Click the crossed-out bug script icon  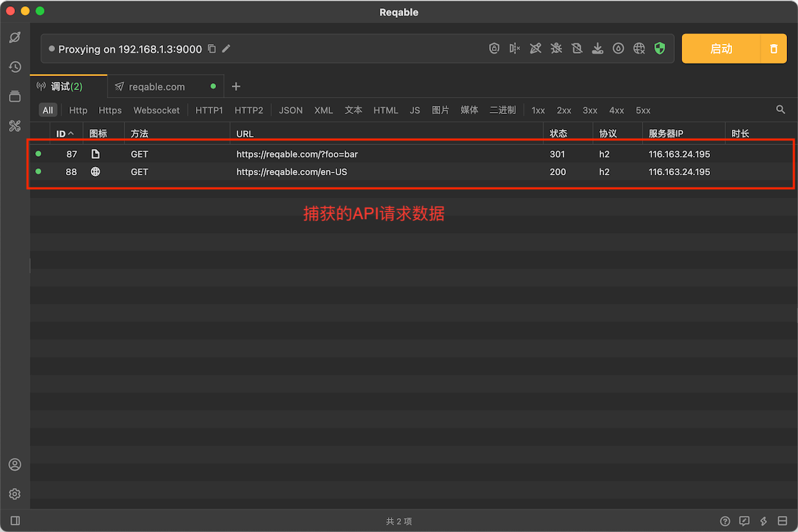tap(557, 48)
